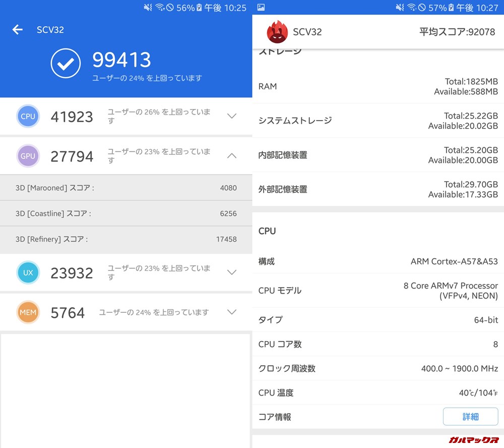Expand the CPU score details
The height and width of the screenshot is (448, 504).
point(232,116)
